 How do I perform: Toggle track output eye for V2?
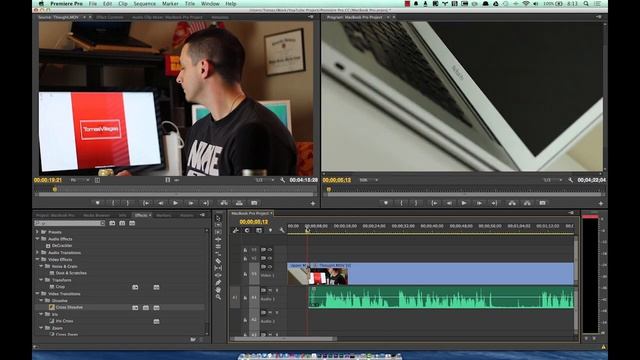point(270,258)
